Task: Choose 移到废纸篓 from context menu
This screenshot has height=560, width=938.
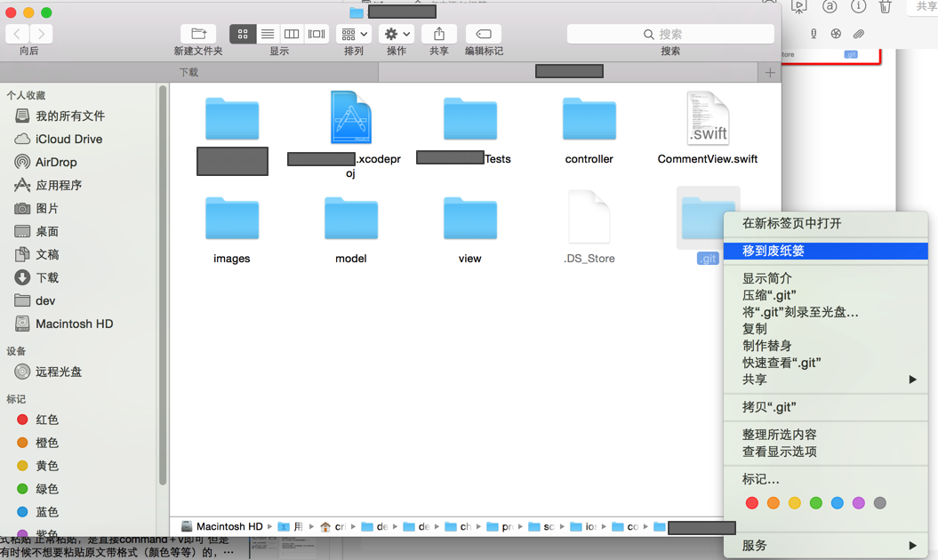Action: coord(826,251)
